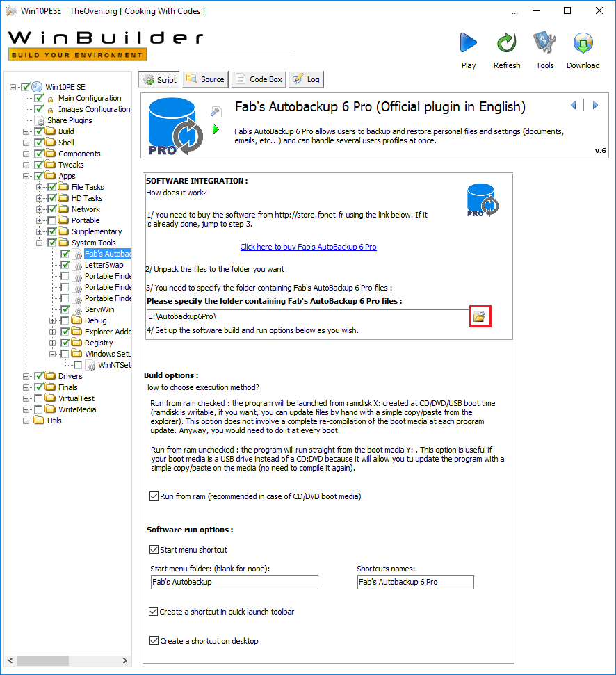Click the Images Configuration lock icon
616x675 pixels.
tap(50, 111)
